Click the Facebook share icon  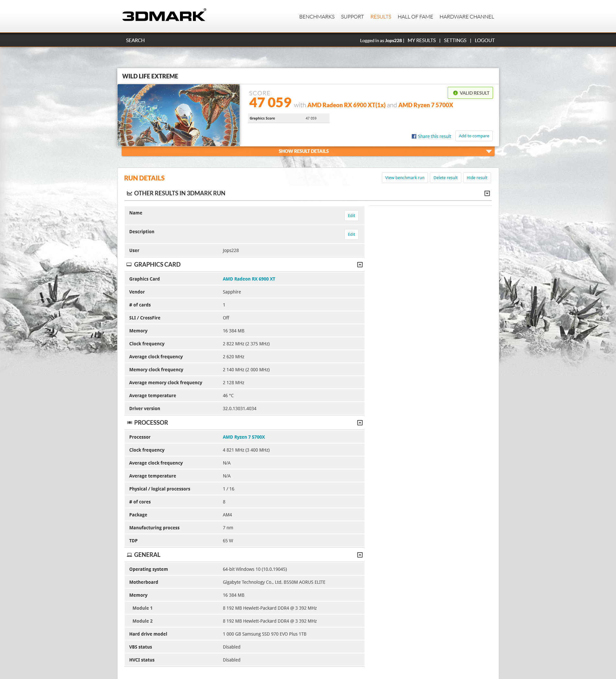click(x=414, y=136)
